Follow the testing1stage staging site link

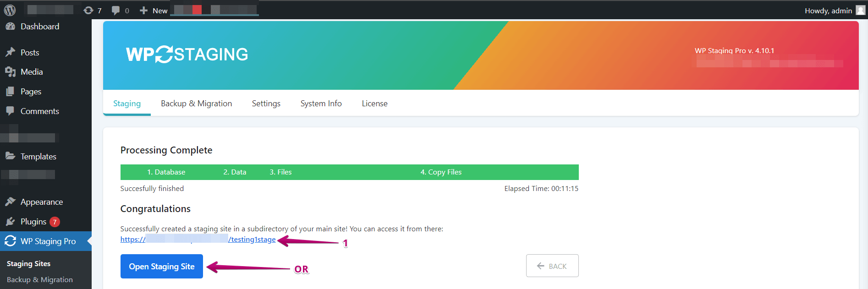(x=252, y=240)
